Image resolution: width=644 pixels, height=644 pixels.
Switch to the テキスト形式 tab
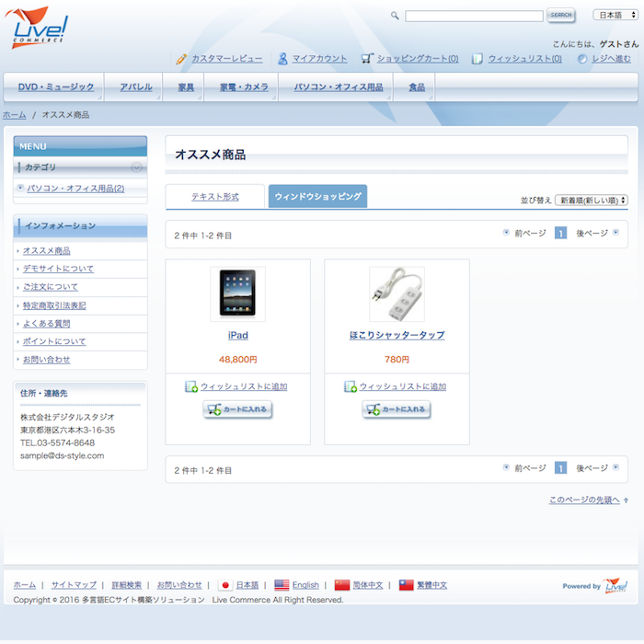tap(214, 197)
